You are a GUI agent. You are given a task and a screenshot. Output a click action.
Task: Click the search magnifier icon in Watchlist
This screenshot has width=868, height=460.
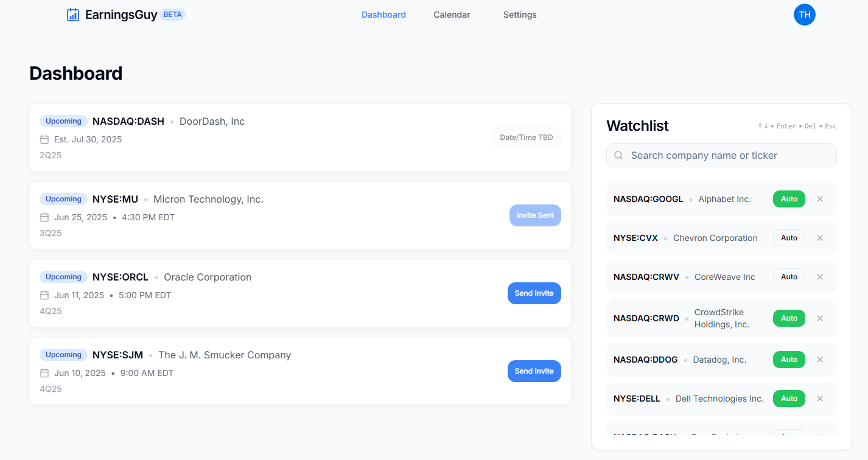[x=618, y=155]
